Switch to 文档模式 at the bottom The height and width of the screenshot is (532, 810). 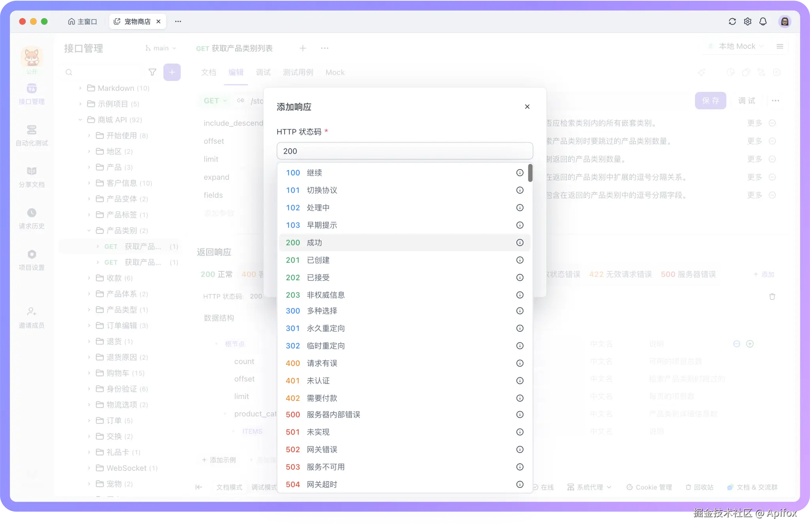click(x=229, y=487)
